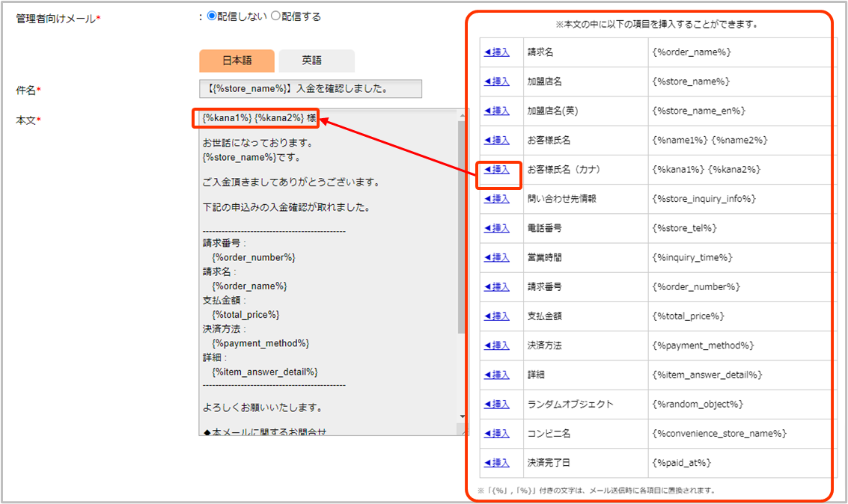Click the body text area scrollbar down arrow
The height and width of the screenshot is (504, 848).
[463, 417]
